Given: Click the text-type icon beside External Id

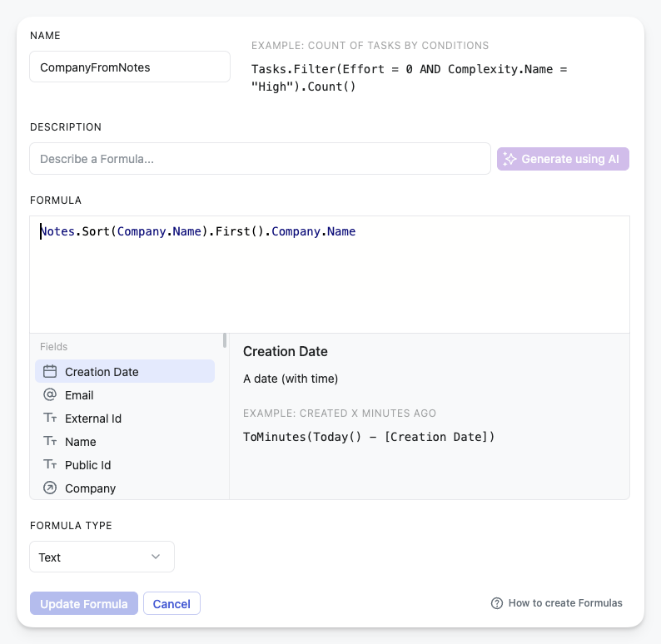Looking at the screenshot, I should [50, 418].
